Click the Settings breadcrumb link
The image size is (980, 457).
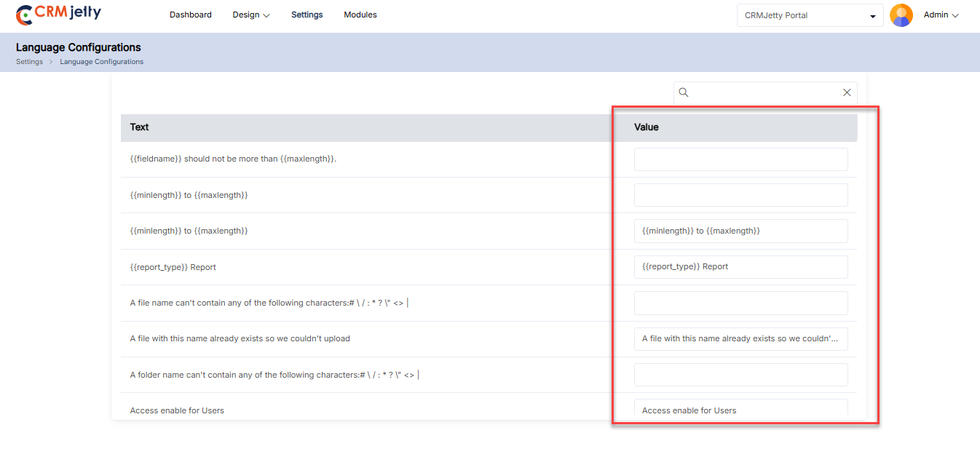pyautogui.click(x=29, y=62)
